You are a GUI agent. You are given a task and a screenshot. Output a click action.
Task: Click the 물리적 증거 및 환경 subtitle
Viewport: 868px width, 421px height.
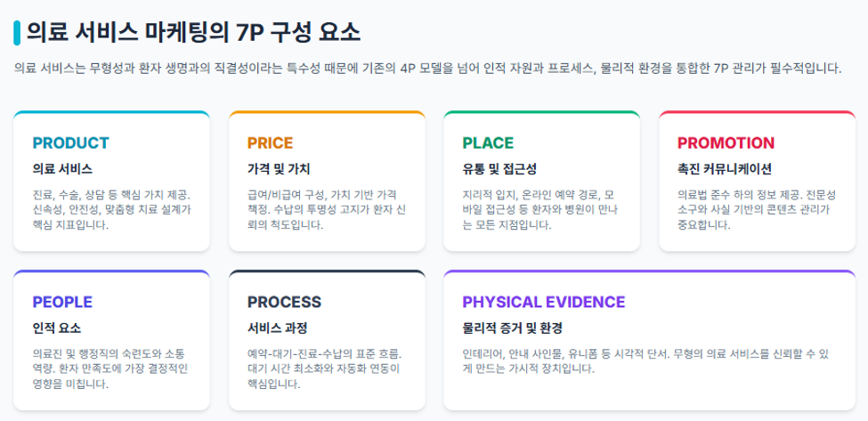512,328
